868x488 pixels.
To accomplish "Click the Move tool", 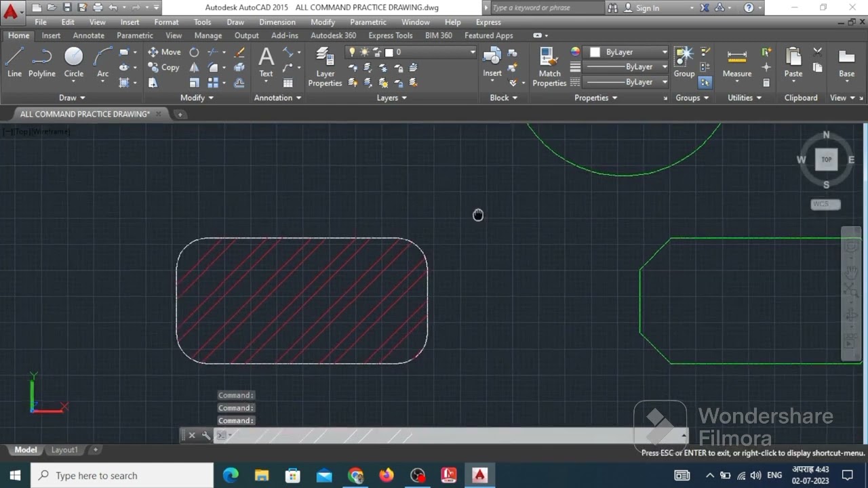I will pos(164,52).
